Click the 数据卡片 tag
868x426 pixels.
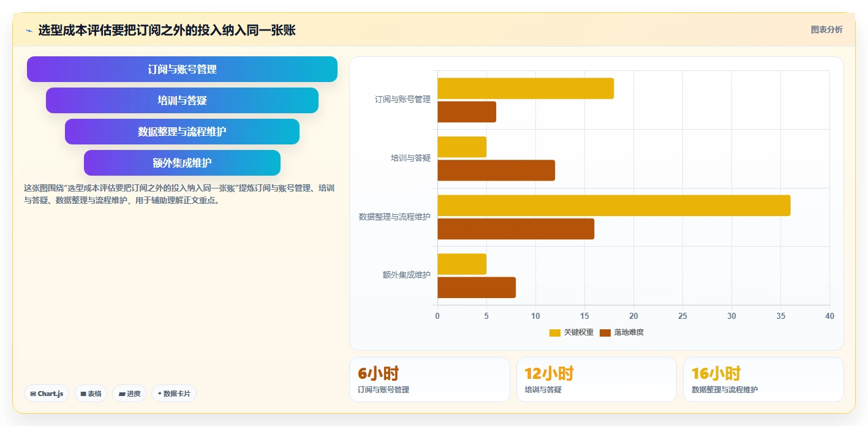pos(174,394)
